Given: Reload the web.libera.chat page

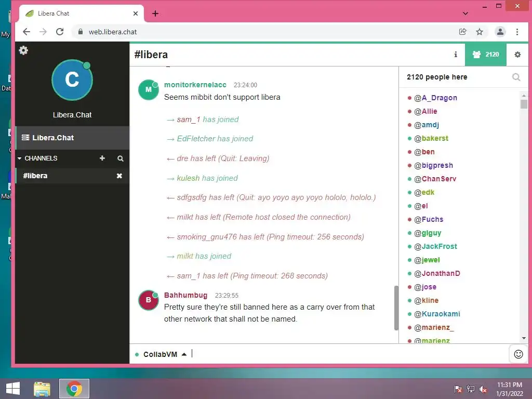Looking at the screenshot, I should [x=60, y=32].
